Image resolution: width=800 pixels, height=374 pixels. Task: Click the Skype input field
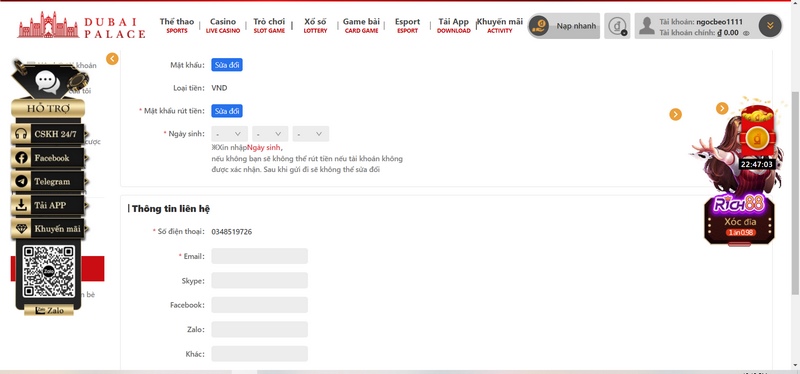click(260, 281)
